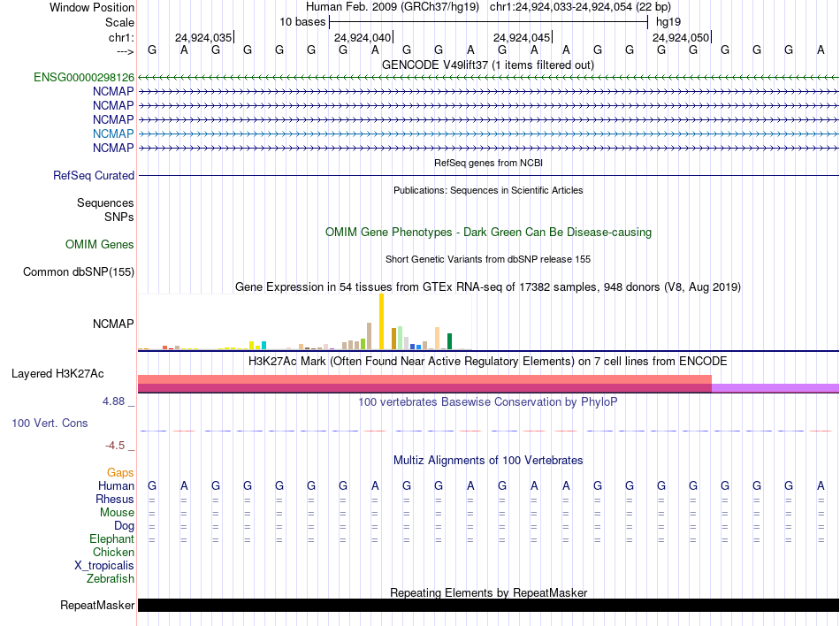The height and width of the screenshot is (626, 840).
Task: Select the Mouse alignment row label
Action: pyautogui.click(x=117, y=513)
